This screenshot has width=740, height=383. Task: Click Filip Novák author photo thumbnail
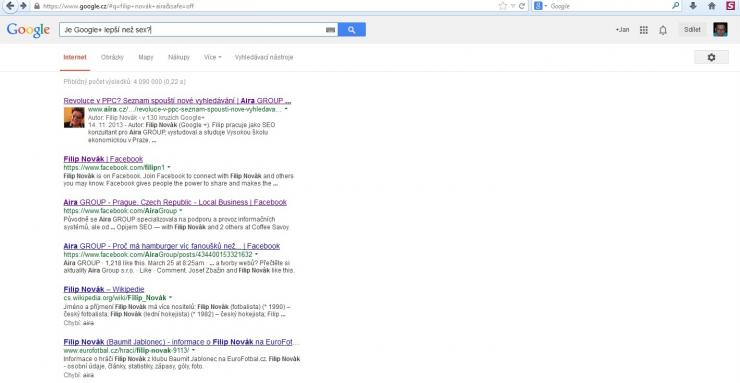point(74,117)
